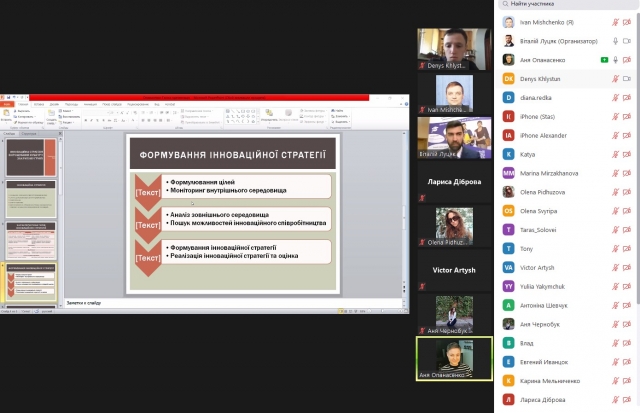Viewport: 640px width, 413px height.
Task: Click the highlighted Аня Опанасенко video tile
Action: pyautogui.click(x=454, y=359)
